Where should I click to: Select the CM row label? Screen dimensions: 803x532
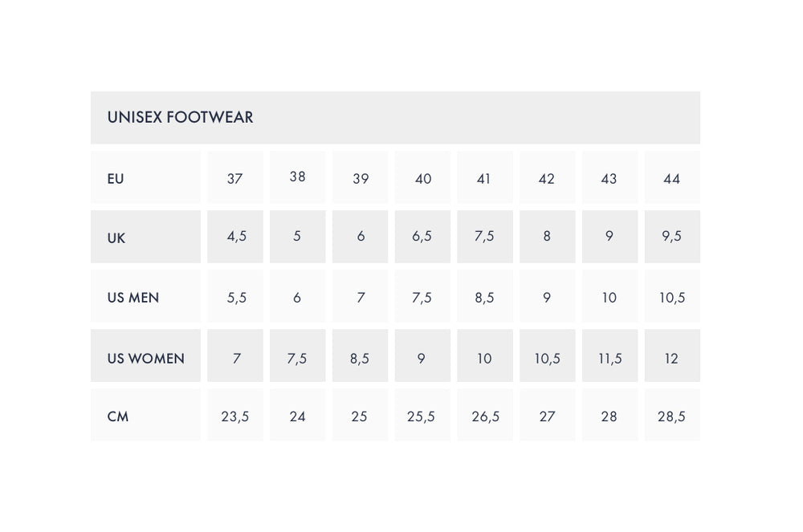tap(118, 416)
